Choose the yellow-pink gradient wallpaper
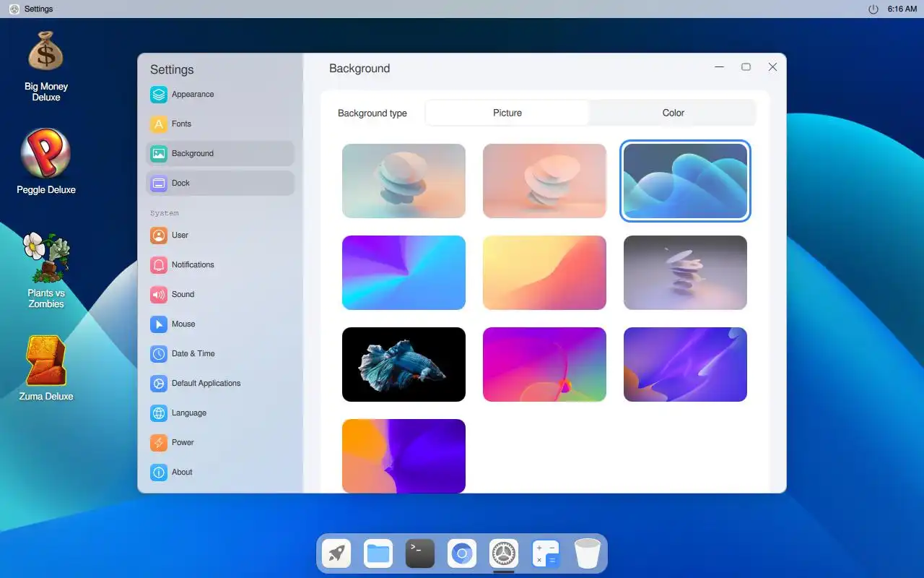The image size is (924, 578). pyautogui.click(x=544, y=272)
